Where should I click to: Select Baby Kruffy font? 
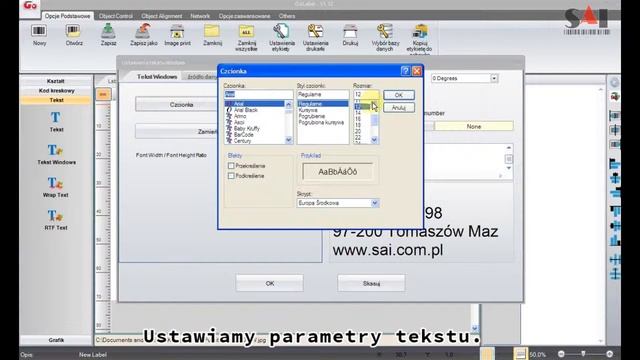[x=246, y=129]
